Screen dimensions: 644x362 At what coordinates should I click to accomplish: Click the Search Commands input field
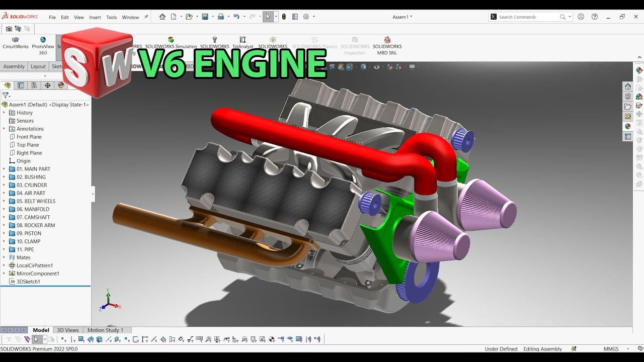[x=528, y=17]
